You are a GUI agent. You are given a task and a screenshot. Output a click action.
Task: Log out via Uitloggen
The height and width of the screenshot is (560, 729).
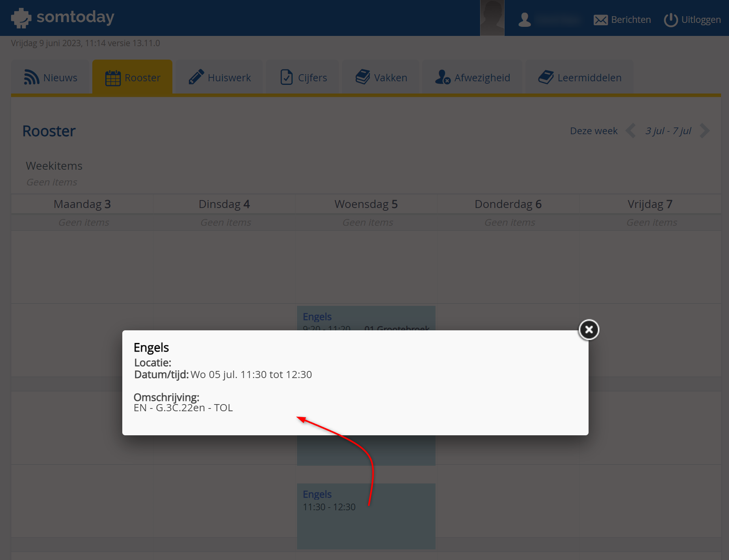coord(692,20)
